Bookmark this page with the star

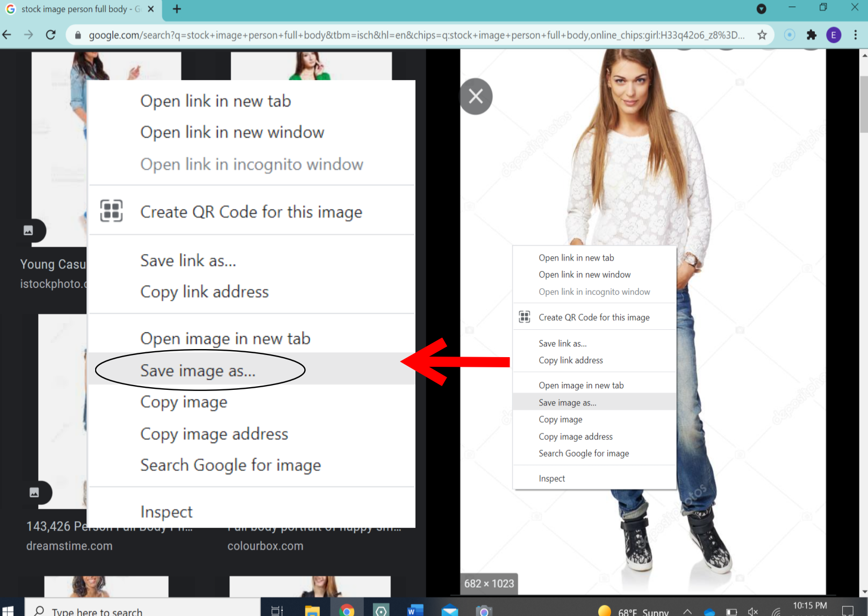(x=762, y=35)
